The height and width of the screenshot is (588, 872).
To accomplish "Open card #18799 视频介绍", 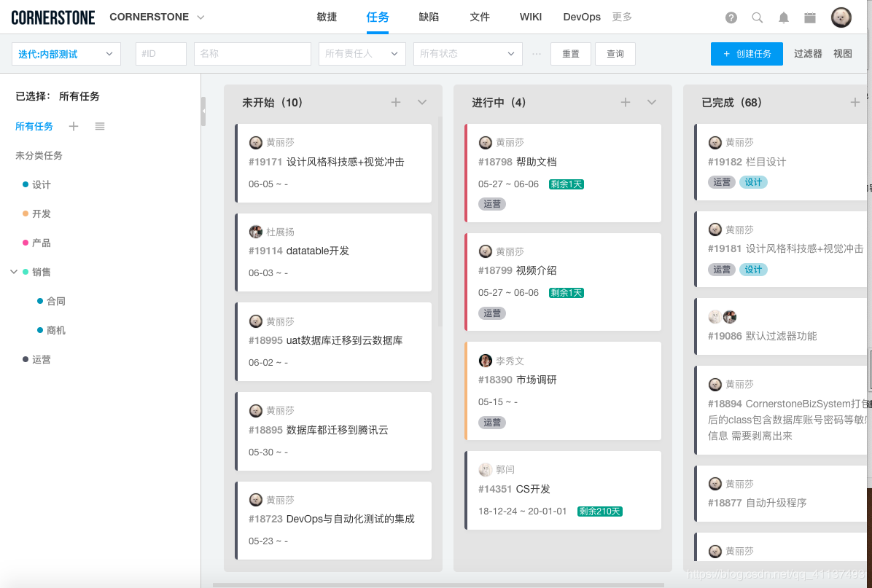I will click(x=564, y=282).
